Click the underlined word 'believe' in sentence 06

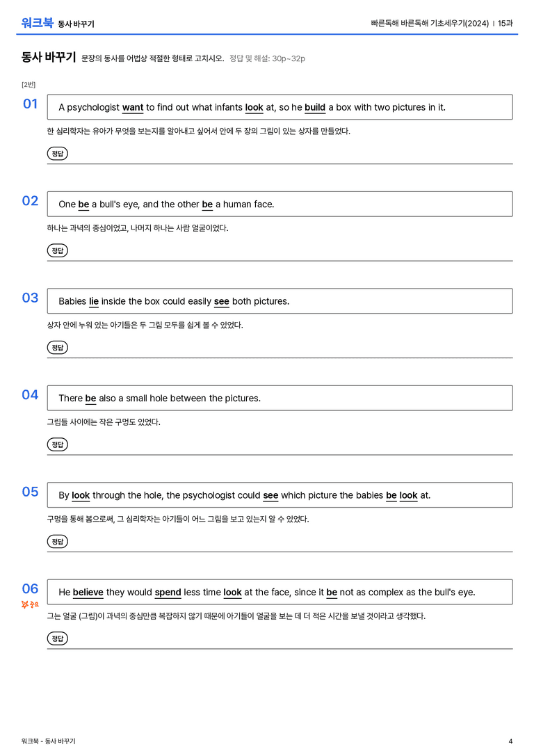click(x=88, y=592)
